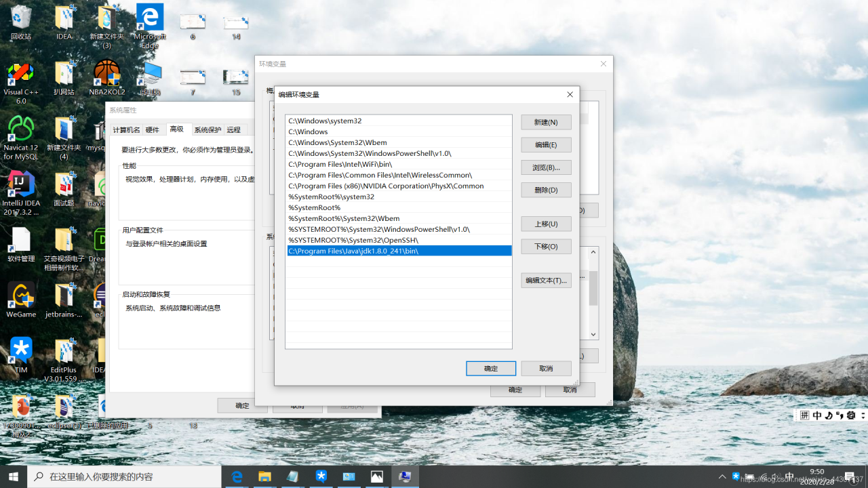
Task: Open the eclipse (1) desktop folder
Action: point(64,411)
